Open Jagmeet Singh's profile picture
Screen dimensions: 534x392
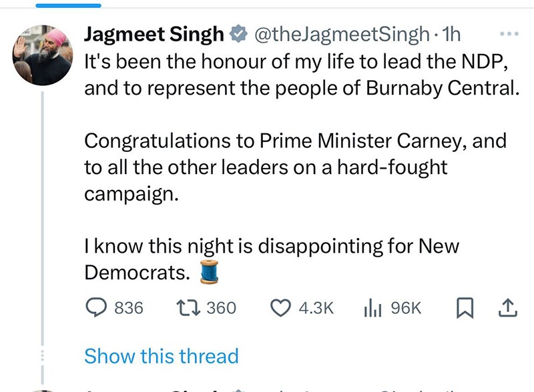(43, 57)
